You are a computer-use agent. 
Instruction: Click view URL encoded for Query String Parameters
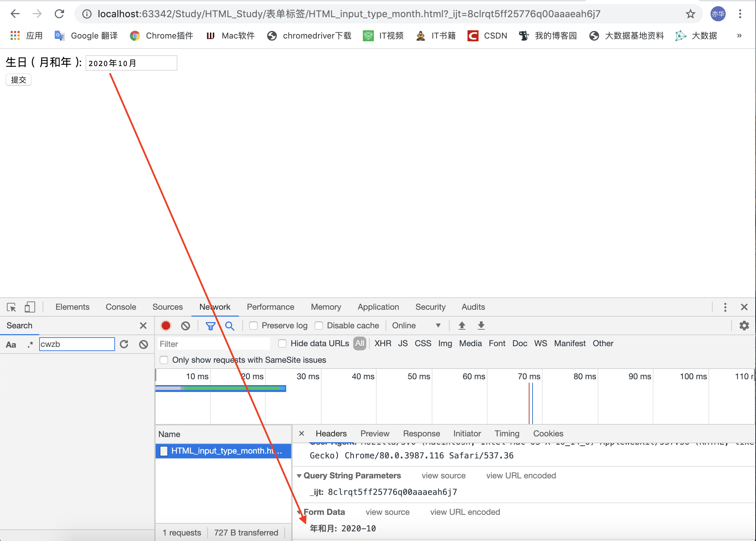tap(521, 476)
